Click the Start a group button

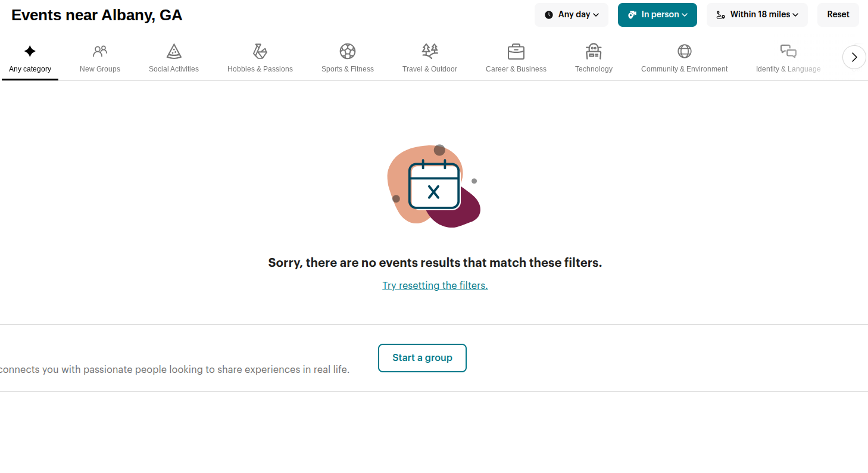(x=422, y=358)
